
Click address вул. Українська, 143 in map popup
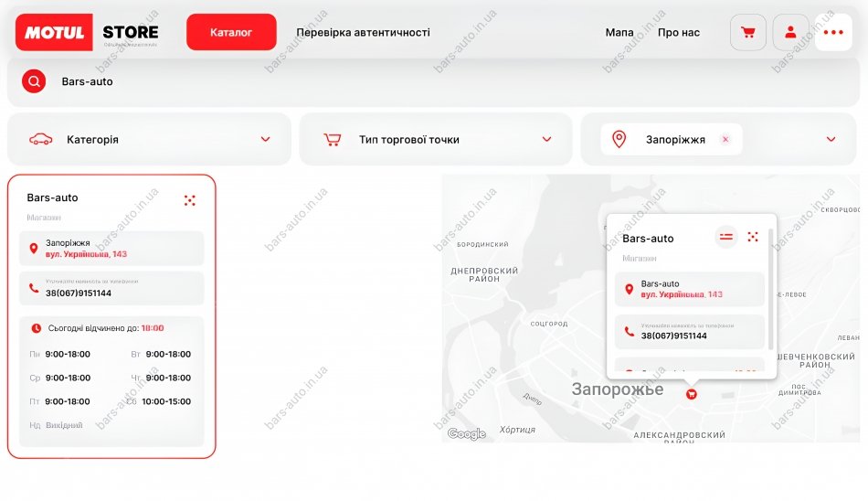(682, 294)
